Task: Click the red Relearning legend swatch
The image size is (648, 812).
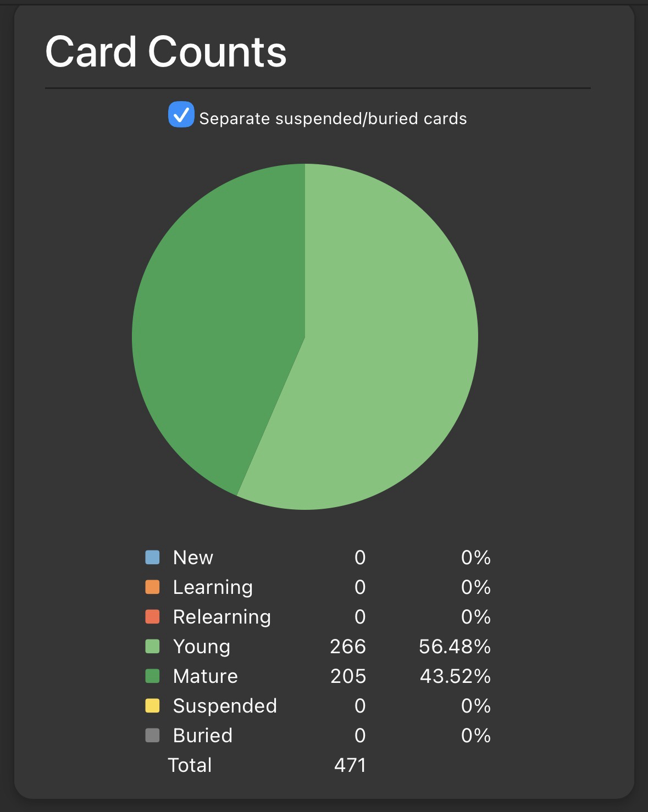Action: pyautogui.click(x=152, y=617)
